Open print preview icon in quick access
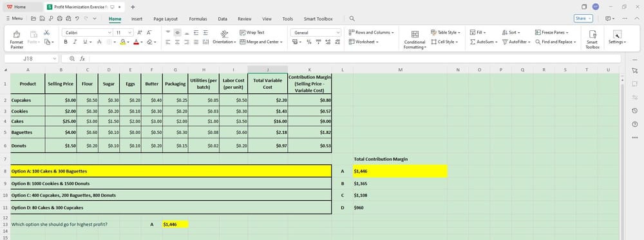The image size is (644, 240). (x=68, y=19)
